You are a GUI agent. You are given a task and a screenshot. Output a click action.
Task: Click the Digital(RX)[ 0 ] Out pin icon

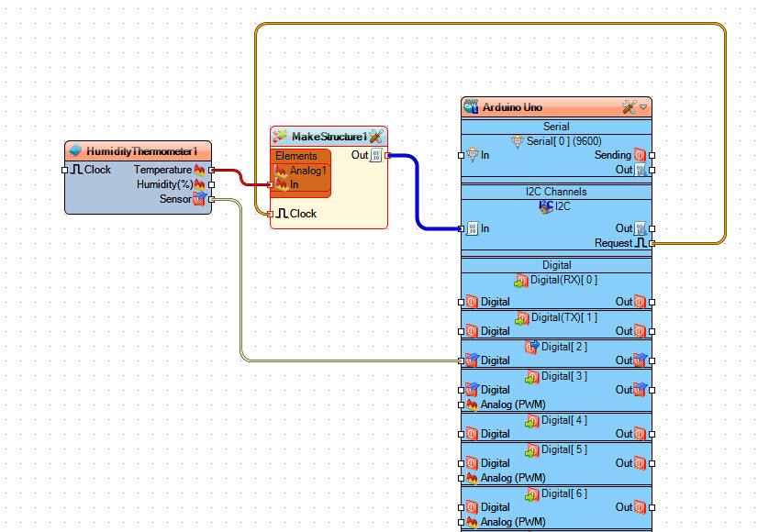[x=640, y=302]
